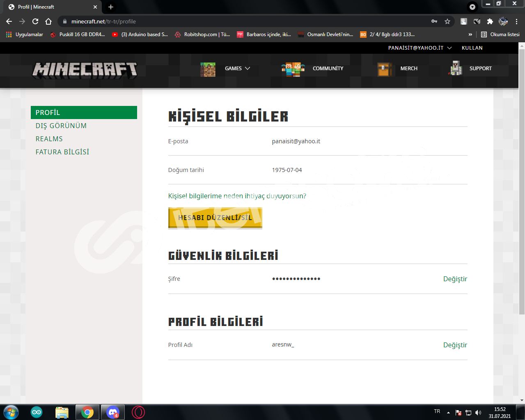The width and height of the screenshot is (525, 420).
Task: Open the SUPPORT menu item
Action: (481, 69)
